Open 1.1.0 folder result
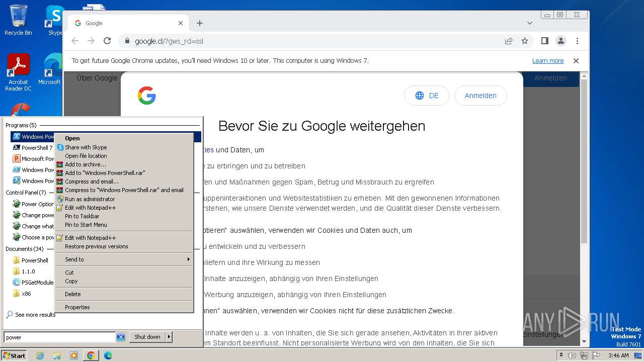The height and width of the screenshot is (362, 644). (x=33, y=271)
